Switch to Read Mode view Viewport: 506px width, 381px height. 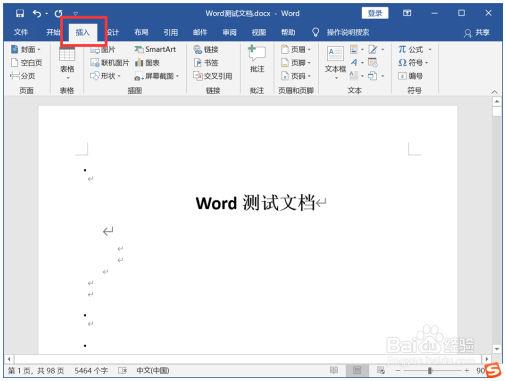(x=334, y=370)
